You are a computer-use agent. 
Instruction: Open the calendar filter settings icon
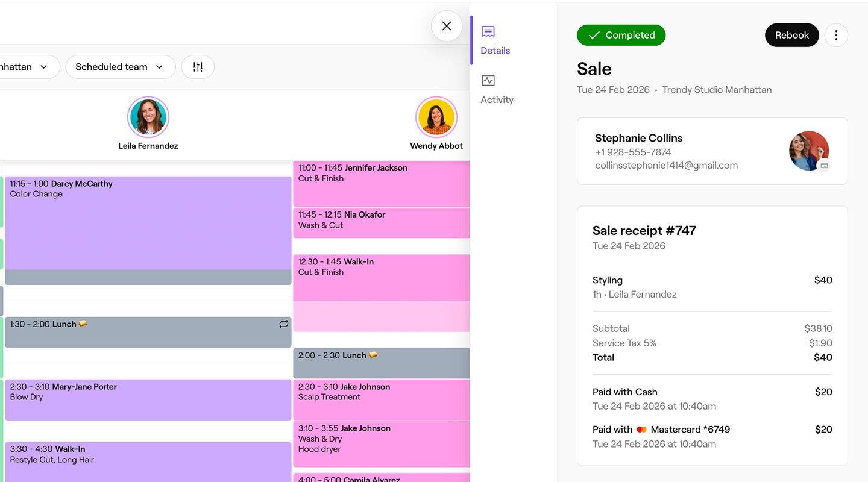pyautogui.click(x=198, y=67)
